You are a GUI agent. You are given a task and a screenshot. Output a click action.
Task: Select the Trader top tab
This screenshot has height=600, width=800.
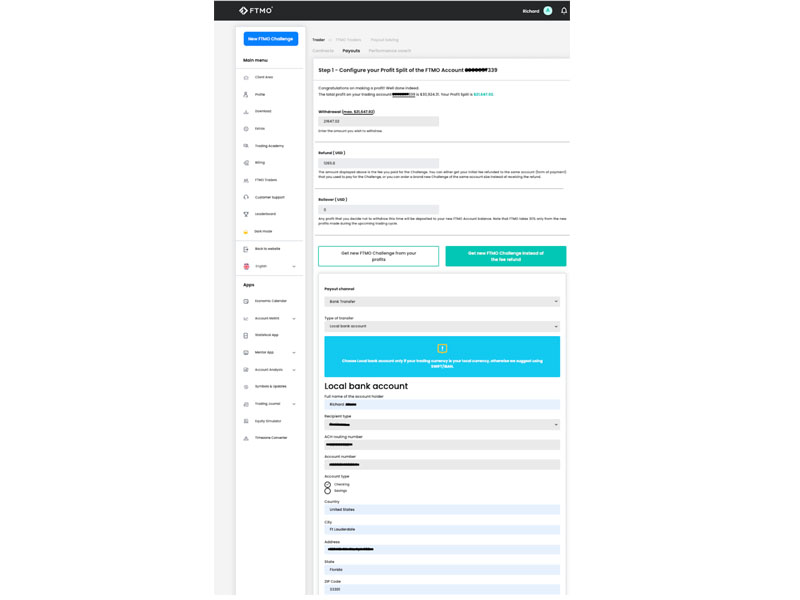[x=318, y=39]
